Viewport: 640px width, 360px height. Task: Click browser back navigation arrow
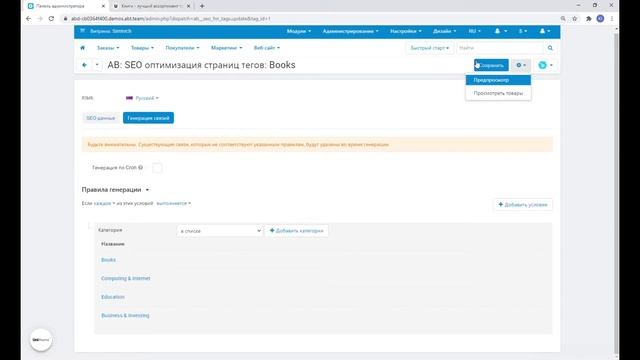click(x=28, y=18)
